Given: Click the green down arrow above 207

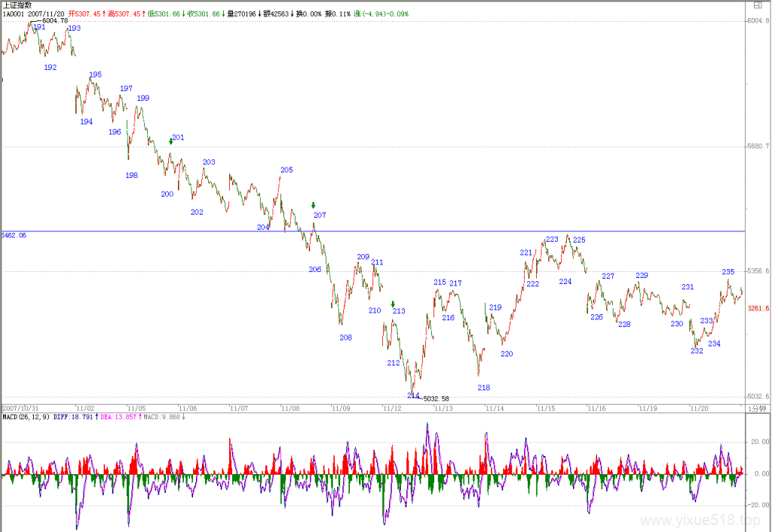Looking at the screenshot, I should [313, 205].
